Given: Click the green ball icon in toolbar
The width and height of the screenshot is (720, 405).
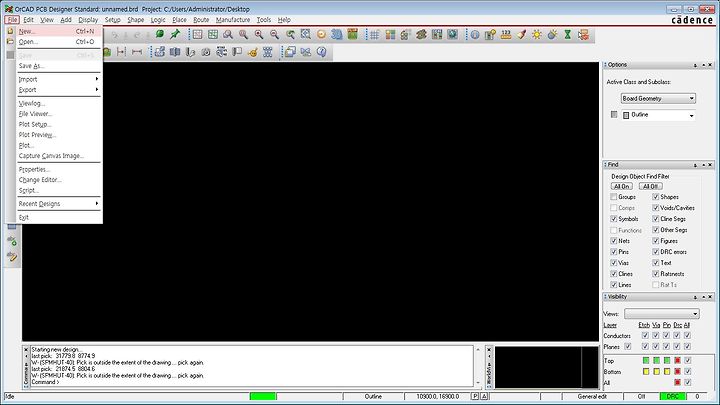Looking at the screenshot, I should 159,34.
